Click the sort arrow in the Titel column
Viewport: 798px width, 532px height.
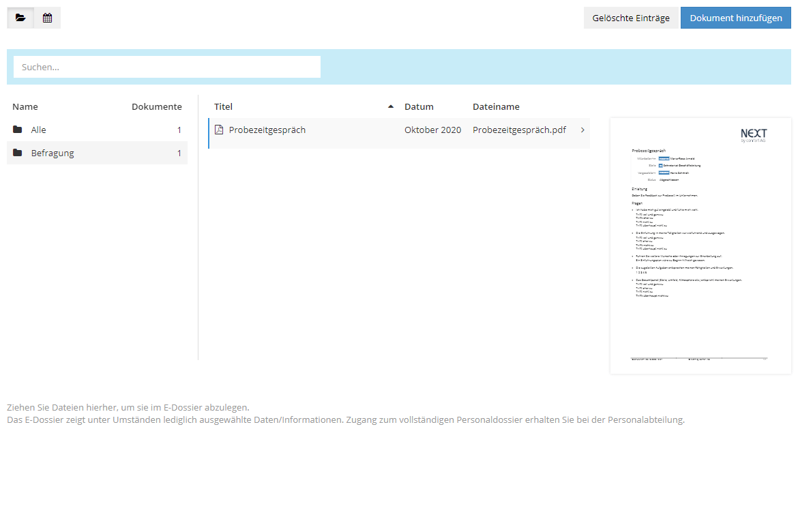coord(391,106)
